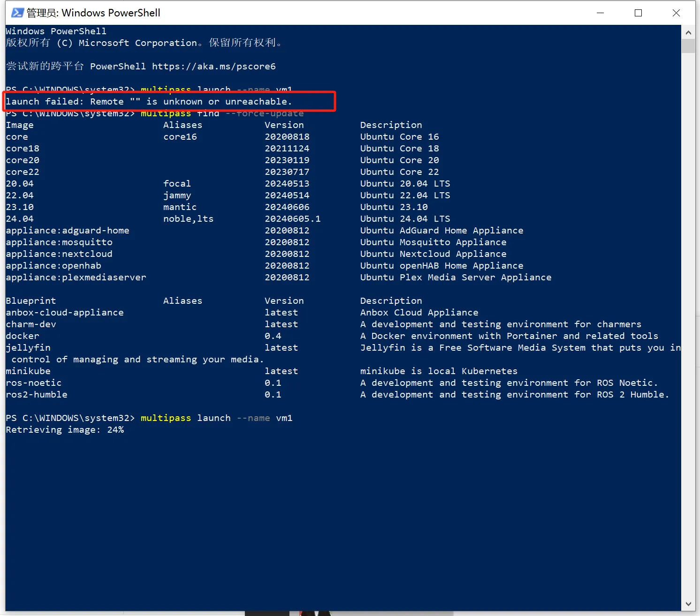Click the Retrieving image 24% progress text
The height and width of the screenshot is (616, 700).
click(x=65, y=430)
